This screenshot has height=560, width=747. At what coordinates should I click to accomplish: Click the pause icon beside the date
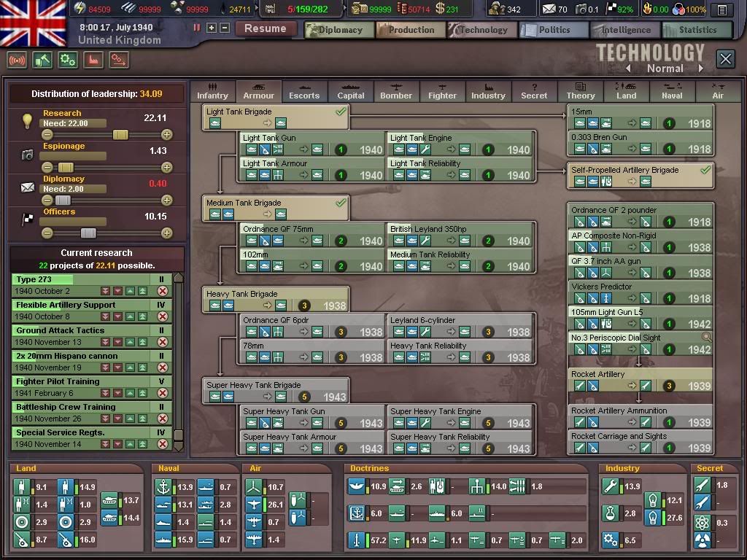pos(197,28)
